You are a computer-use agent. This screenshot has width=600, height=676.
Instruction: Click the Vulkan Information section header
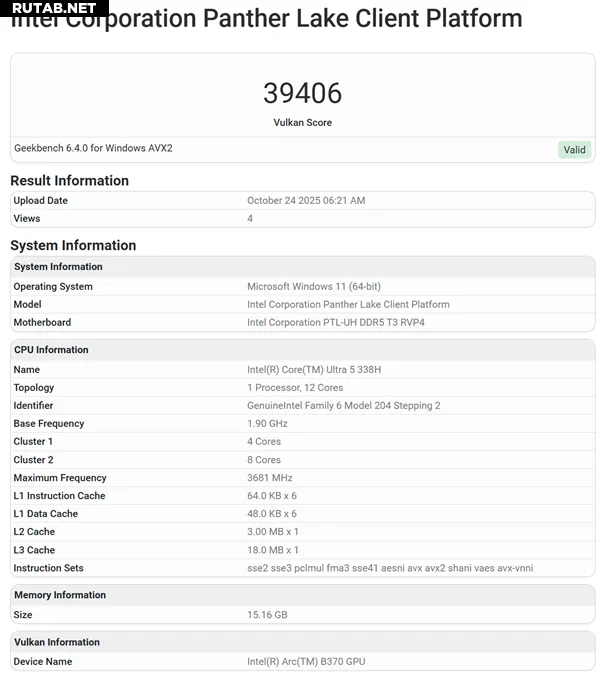coord(57,642)
